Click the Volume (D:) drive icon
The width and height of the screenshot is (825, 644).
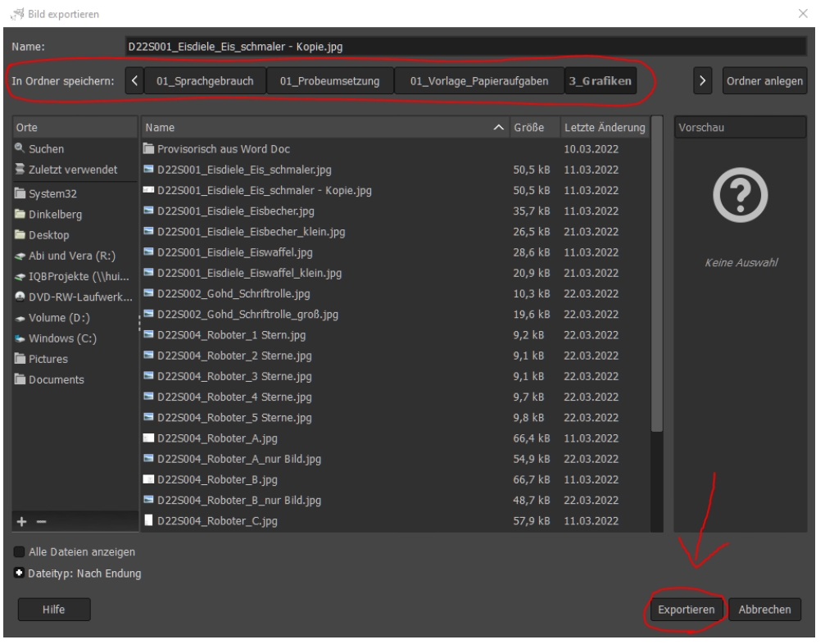click(x=20, y=319)
